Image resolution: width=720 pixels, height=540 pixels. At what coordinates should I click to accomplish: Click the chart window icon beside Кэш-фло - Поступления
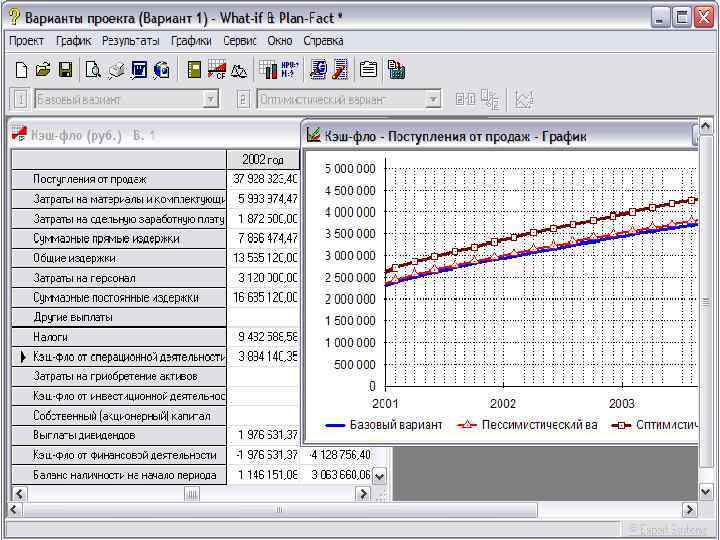tap(313, 135)
